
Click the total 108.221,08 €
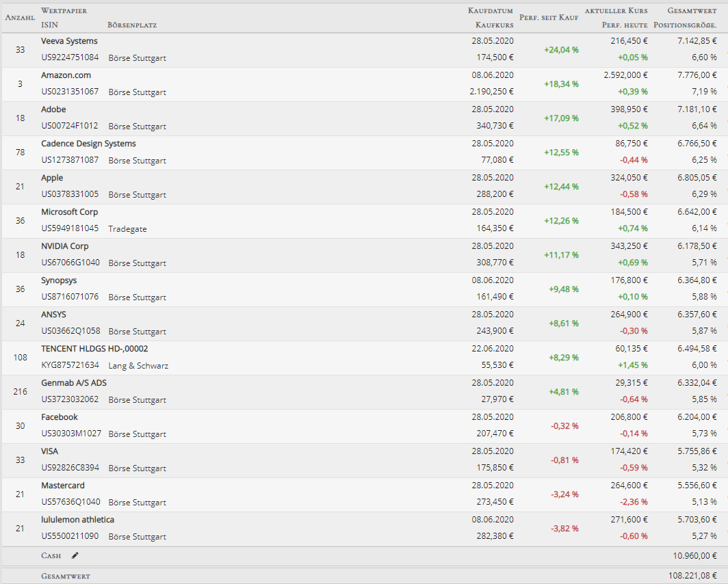(x=692, y=576)
